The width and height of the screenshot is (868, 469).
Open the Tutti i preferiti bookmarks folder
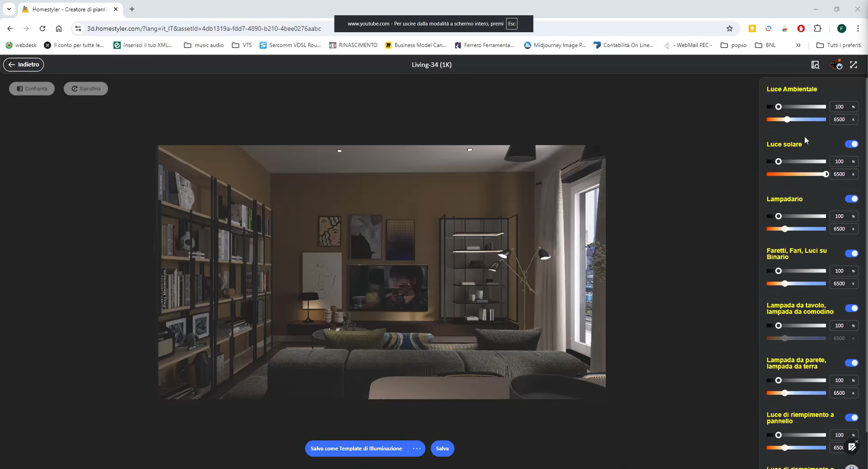coord(839,45)
